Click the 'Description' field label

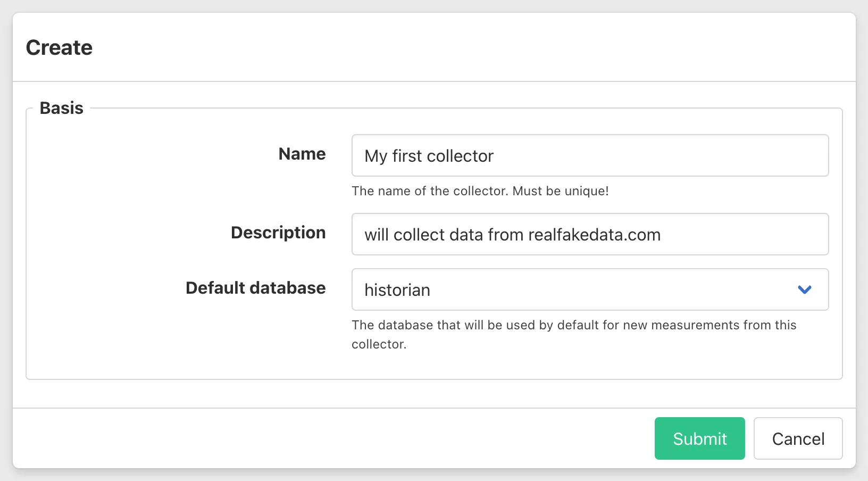(x=278, y=233)
